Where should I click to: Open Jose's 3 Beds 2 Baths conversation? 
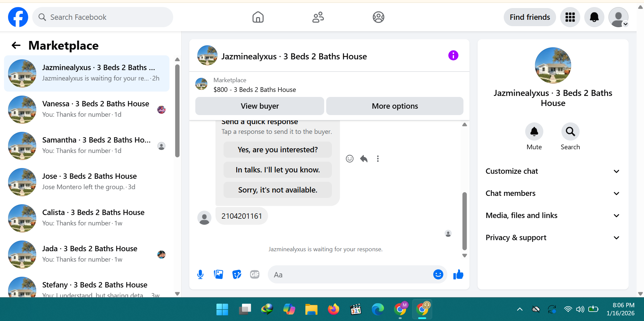coord(87,182)
